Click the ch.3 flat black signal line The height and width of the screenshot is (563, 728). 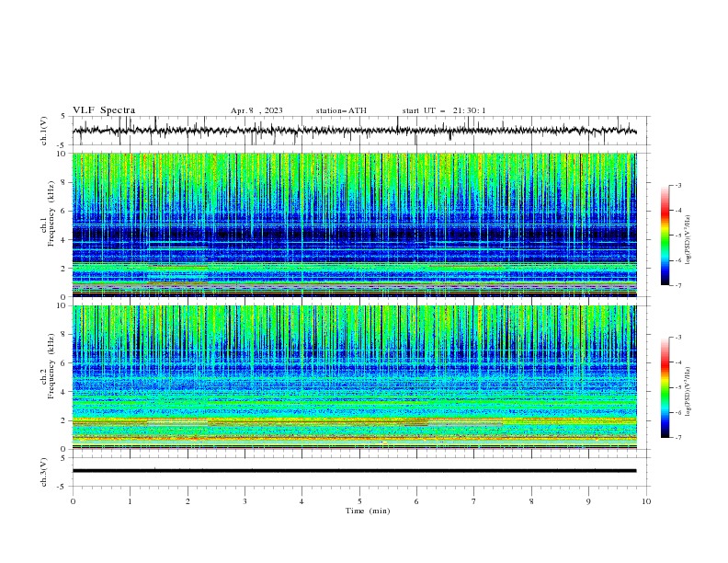(x=355, y=471)
